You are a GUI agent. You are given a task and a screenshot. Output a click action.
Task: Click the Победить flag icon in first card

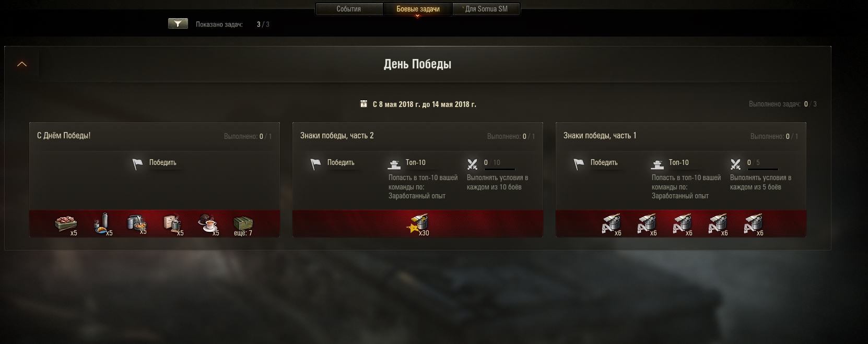click(137, 164)
